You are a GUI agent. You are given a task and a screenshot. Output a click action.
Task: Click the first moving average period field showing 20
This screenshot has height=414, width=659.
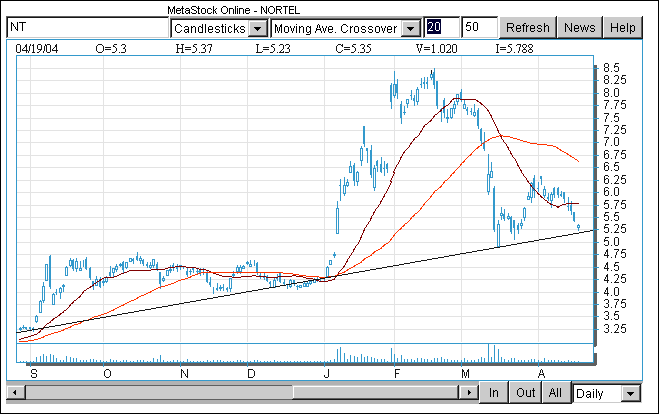click(441, 27)
